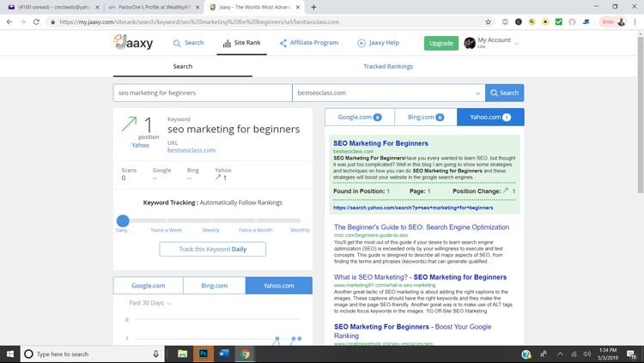Open Boost Your Google Ranking result
The image size is (644, 363).
pos(412,331)
